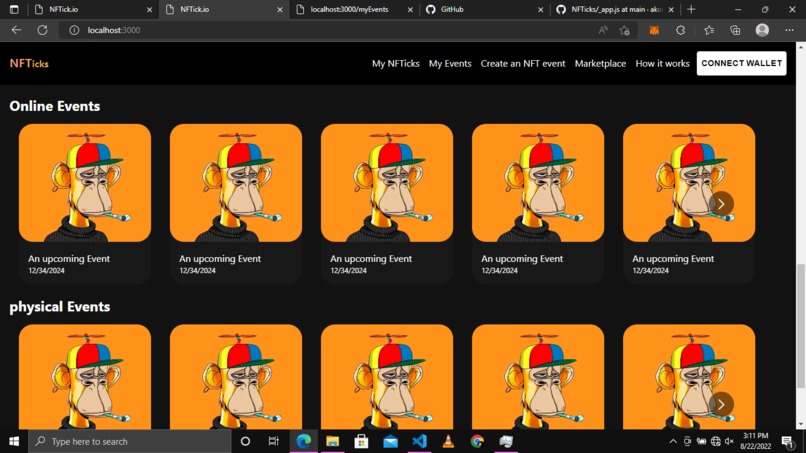Open browser Extensions puzzle icon

point(681,30)
